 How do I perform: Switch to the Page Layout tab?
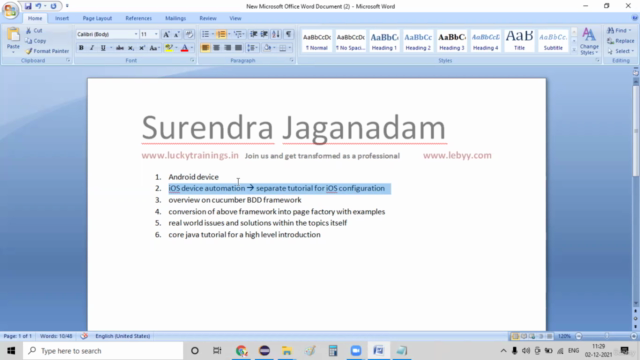click(x=97, y=18)
